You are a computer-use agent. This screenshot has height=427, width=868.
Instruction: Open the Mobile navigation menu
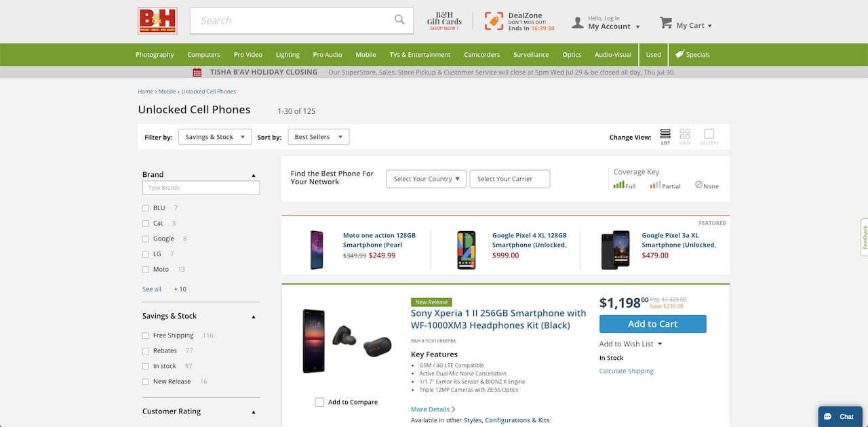(x=366, y=54)
